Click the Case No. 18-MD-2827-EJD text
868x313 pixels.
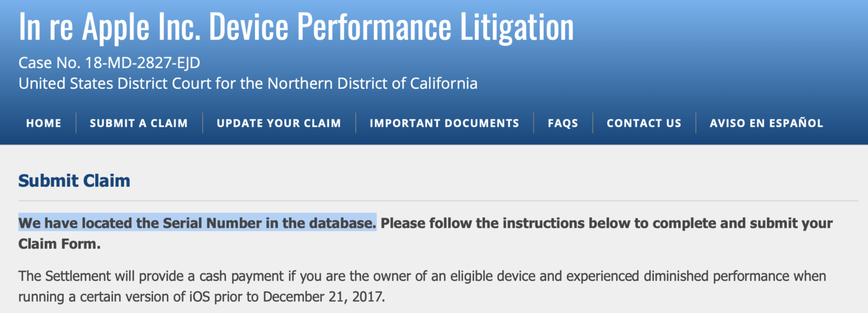pyautogui.click(x=109, y=62)
